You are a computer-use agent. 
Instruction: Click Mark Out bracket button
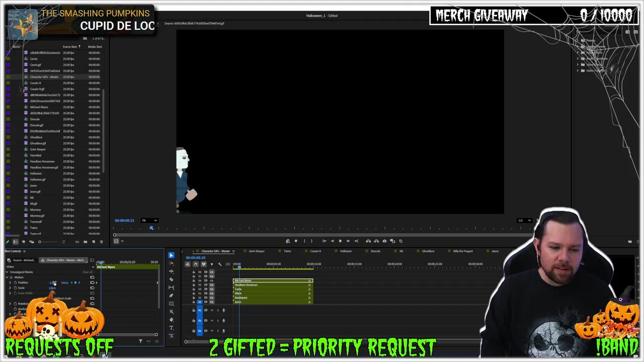(x=311, y=241)
